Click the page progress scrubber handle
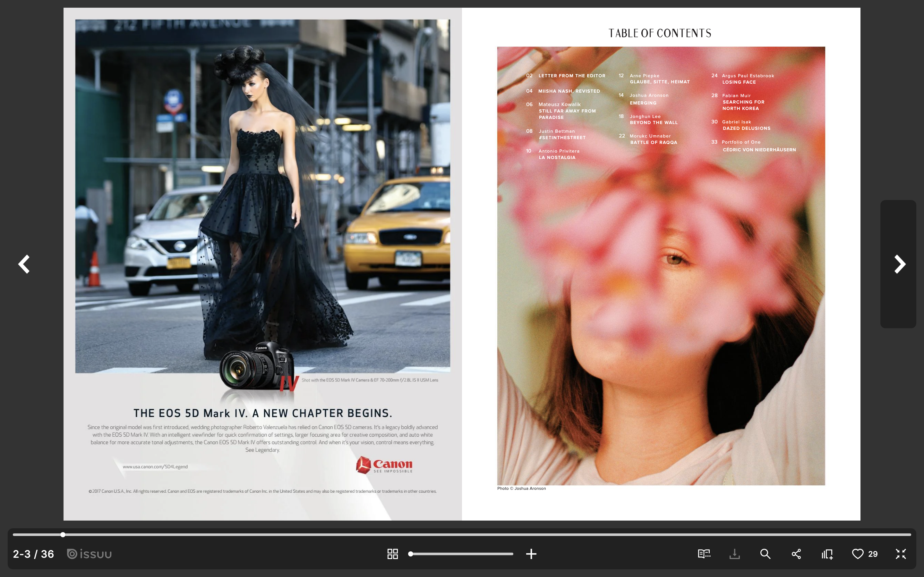 click(63, 535)
